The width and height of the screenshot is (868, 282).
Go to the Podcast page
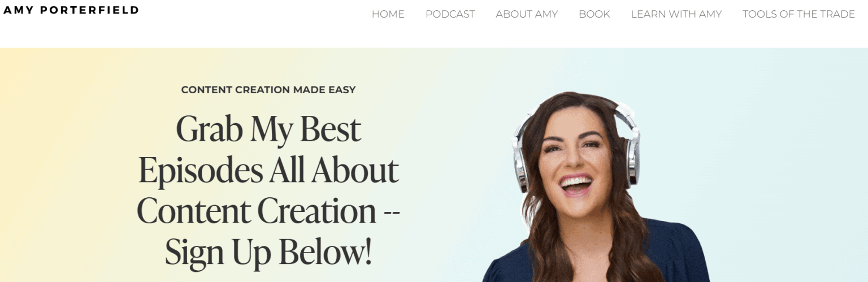tap(450, 14)
